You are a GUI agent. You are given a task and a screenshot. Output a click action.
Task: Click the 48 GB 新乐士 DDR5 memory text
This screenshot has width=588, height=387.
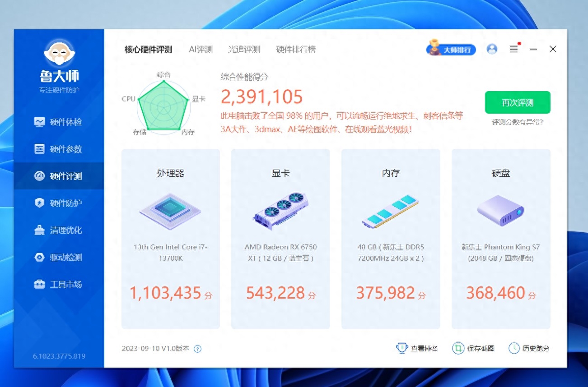[391, 253]
